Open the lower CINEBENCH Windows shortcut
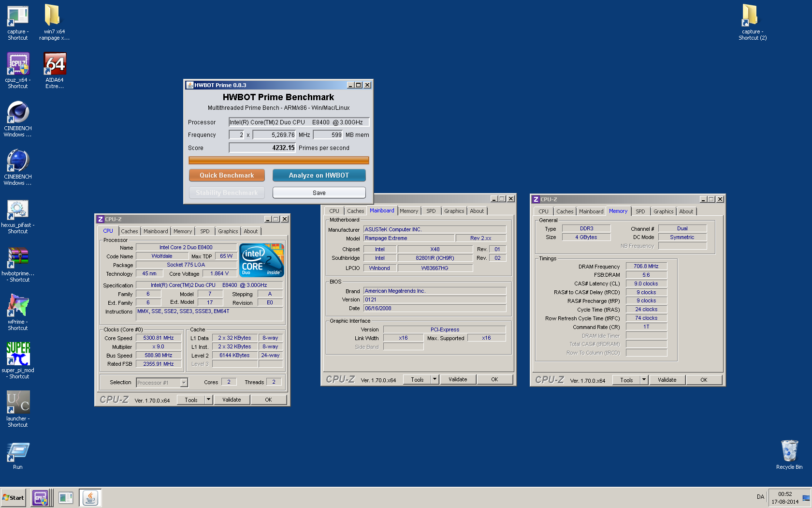The height and width of the screenshot is (508, 812). 18,161
